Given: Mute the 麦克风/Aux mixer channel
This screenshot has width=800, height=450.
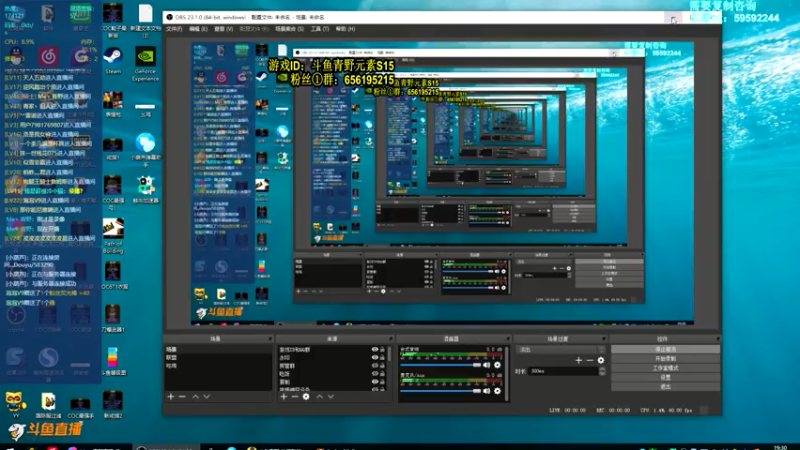Looking at the screenshot, I should [487, 391].
